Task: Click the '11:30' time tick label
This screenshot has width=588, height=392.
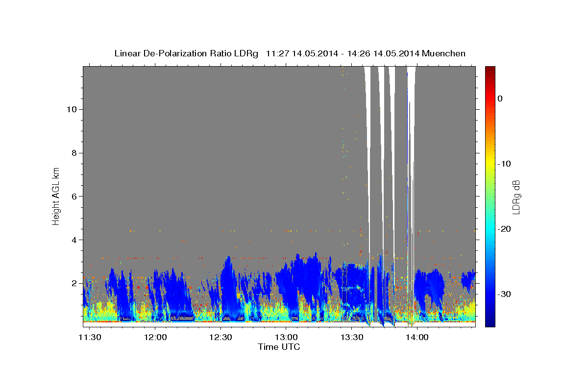Action: tap(90, 337)
